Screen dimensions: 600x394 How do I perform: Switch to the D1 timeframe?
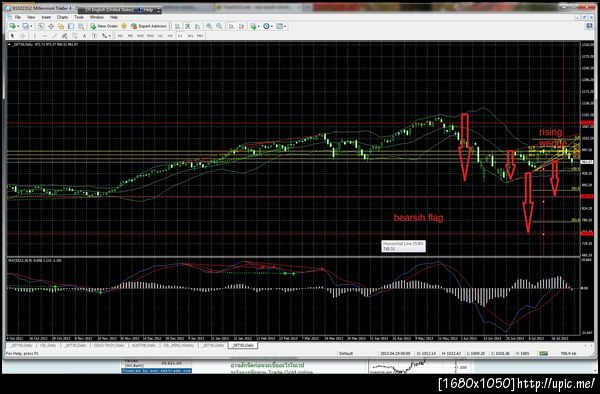click(x=180, y=36)
